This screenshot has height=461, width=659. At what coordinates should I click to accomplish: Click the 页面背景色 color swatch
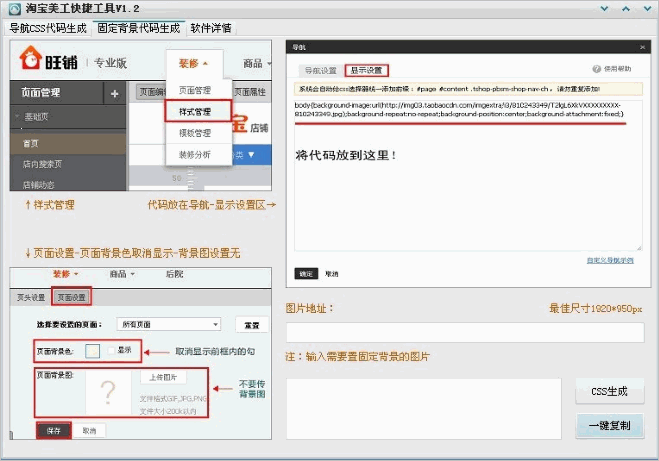tap(92, 351)
